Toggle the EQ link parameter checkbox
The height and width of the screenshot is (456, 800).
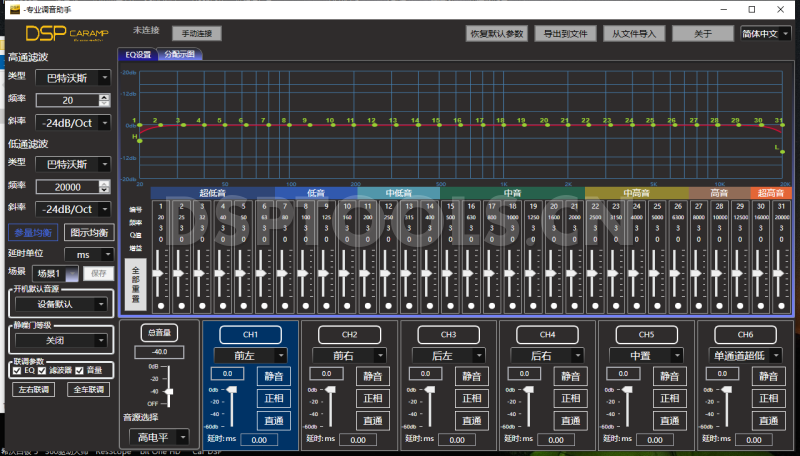(x=18, y=371)
